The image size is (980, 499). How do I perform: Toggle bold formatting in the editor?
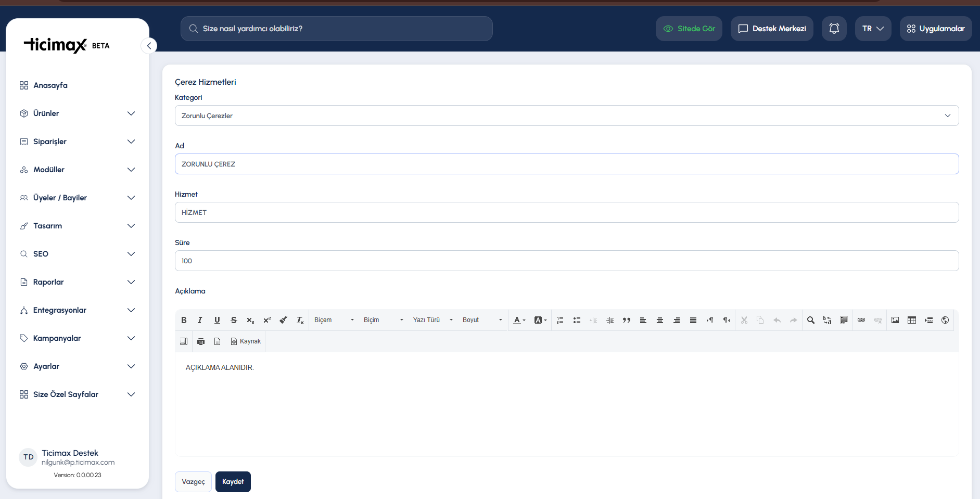coord(184,320)
